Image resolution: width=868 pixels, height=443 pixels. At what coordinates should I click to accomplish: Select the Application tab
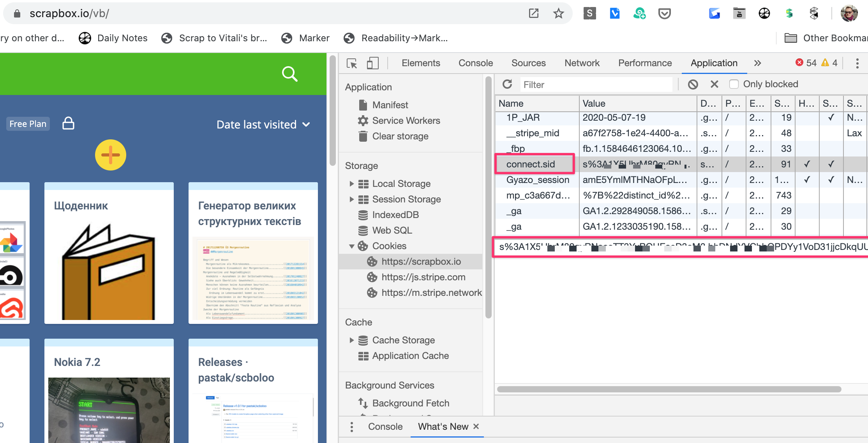pos(714,63)
